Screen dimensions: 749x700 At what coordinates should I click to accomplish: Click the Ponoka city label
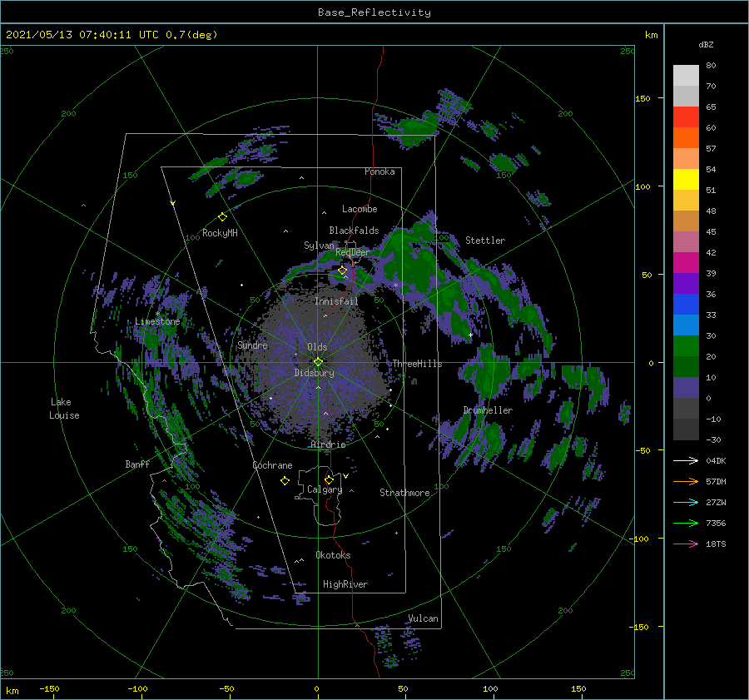(x=379, y=171)
